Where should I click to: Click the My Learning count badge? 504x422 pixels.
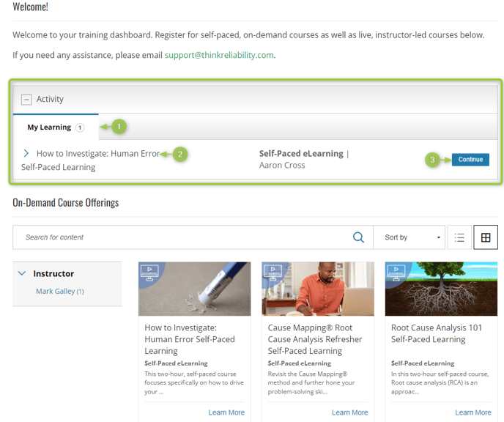80,127
